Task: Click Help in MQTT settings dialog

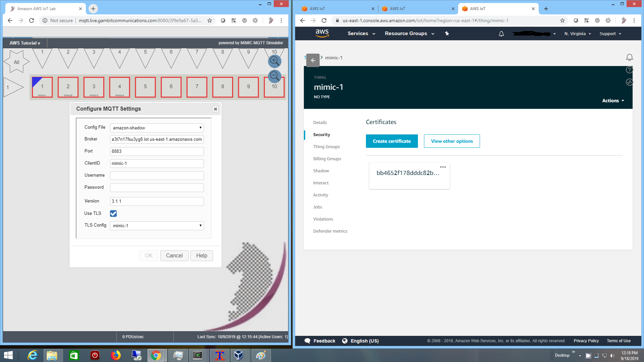Action: [202, 255]
